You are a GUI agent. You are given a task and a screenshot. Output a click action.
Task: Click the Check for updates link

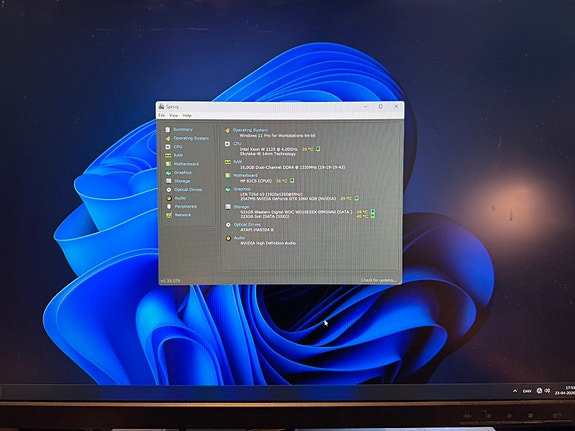(x=378, y=280)
